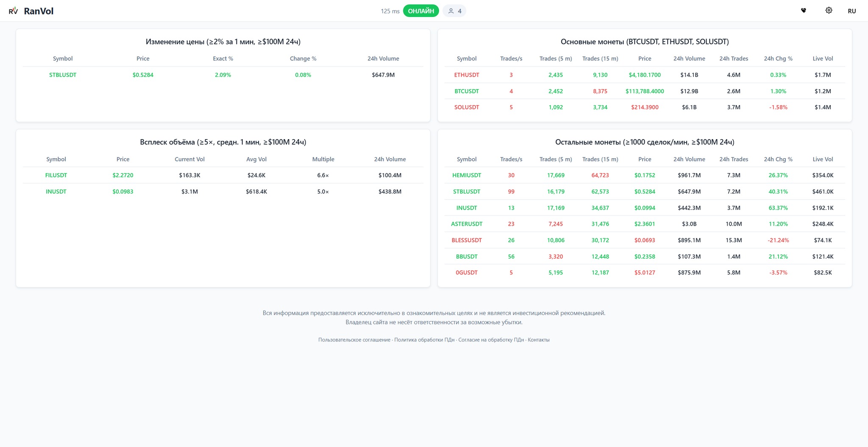Select the HEMIUSDT symbol row
The height and width of the screenshot is (447, 868).
466,175
